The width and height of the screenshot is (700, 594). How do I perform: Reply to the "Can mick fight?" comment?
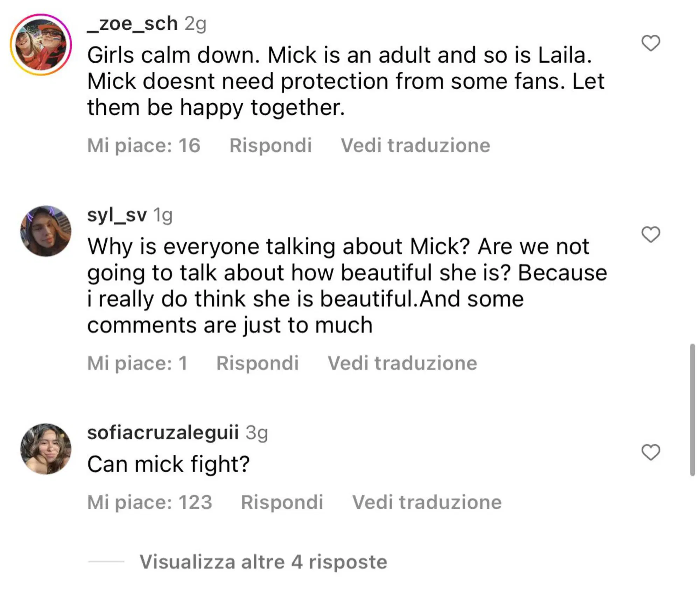[x=282, y=502]
